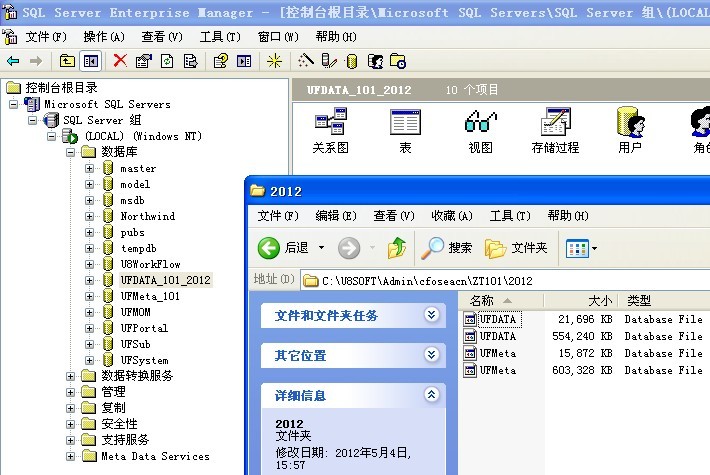
Task: Sort files by the 大小 column header
Action: (x=581, y=301)
